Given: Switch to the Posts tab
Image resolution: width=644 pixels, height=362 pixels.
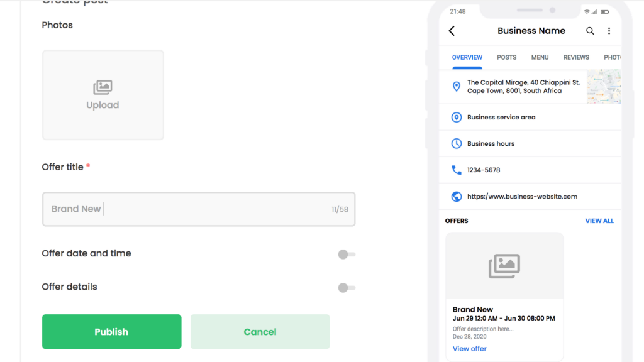Looking at the screenshot, I should [x=506, y=57].
